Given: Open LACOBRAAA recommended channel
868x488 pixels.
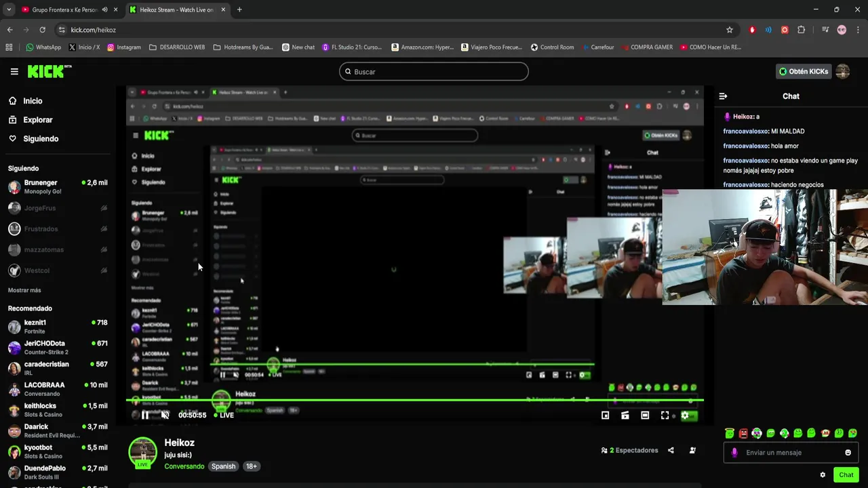Looking at the screenshot, I should [x=58, y=389].
